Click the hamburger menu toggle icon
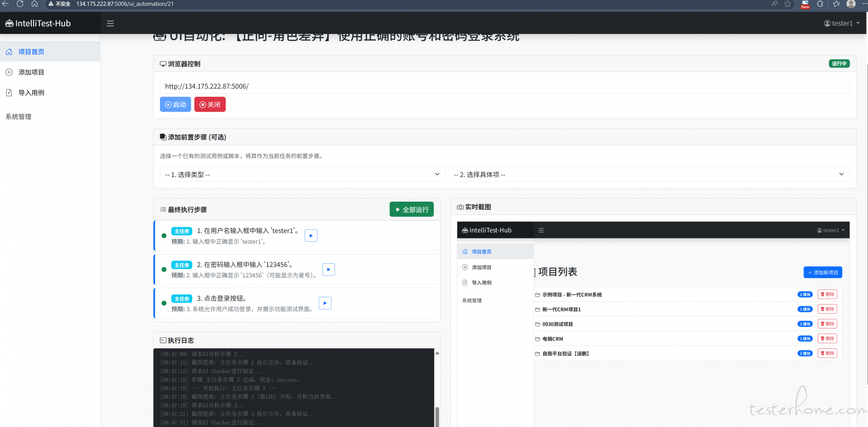This screenshot has height=427, width=868. pos(110,24)
